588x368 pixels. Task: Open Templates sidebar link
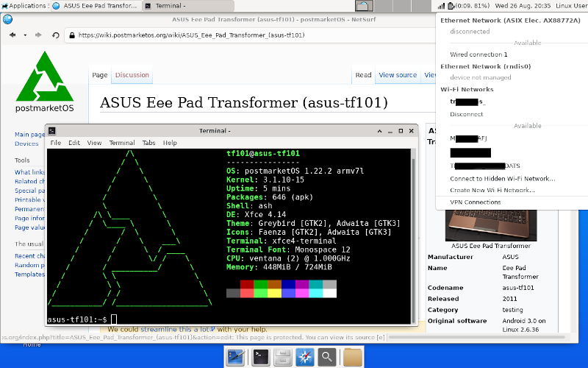tap(29, 275)
